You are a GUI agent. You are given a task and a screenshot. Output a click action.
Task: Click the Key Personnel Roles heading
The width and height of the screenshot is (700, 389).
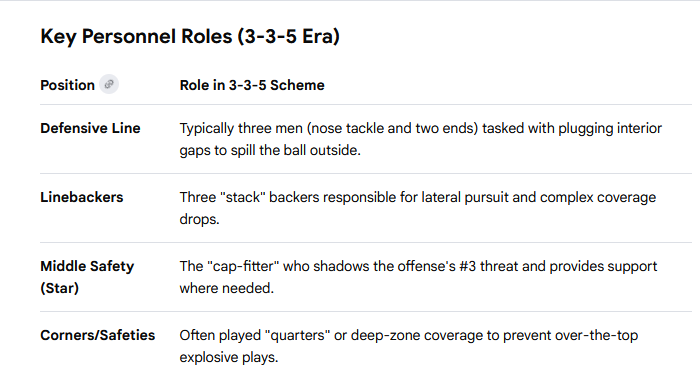pyautogui.click(x=190, y=37)
